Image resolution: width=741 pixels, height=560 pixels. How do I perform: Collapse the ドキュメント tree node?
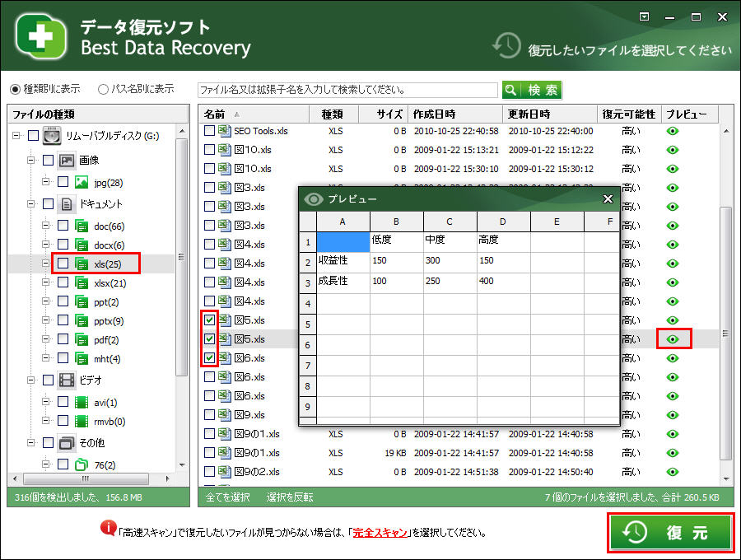[x=30, y=204]
